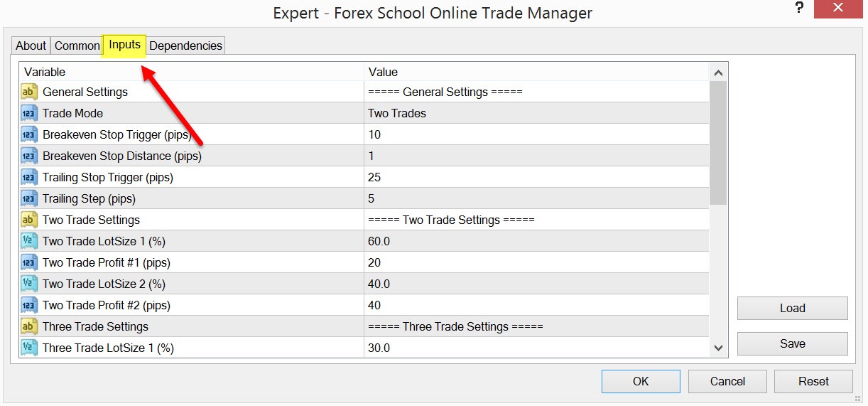The width and height of the screenshot is (868, 406).
Task: Click the Two Trade Profit #2 icon
Action: [x=29, y=305]
